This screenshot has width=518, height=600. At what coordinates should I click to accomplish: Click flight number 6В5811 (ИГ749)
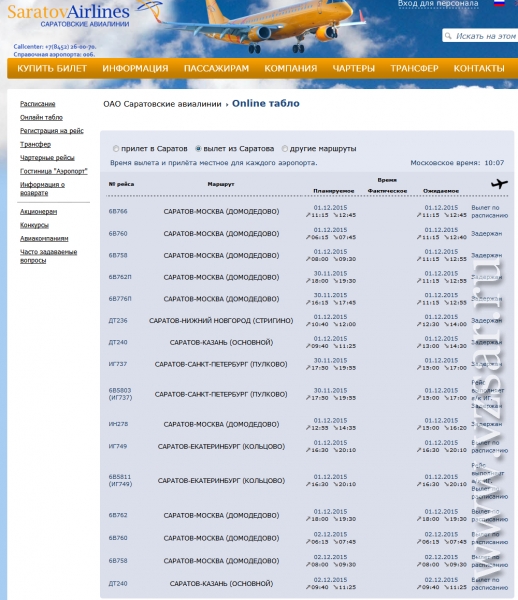(x=120, y=480)
